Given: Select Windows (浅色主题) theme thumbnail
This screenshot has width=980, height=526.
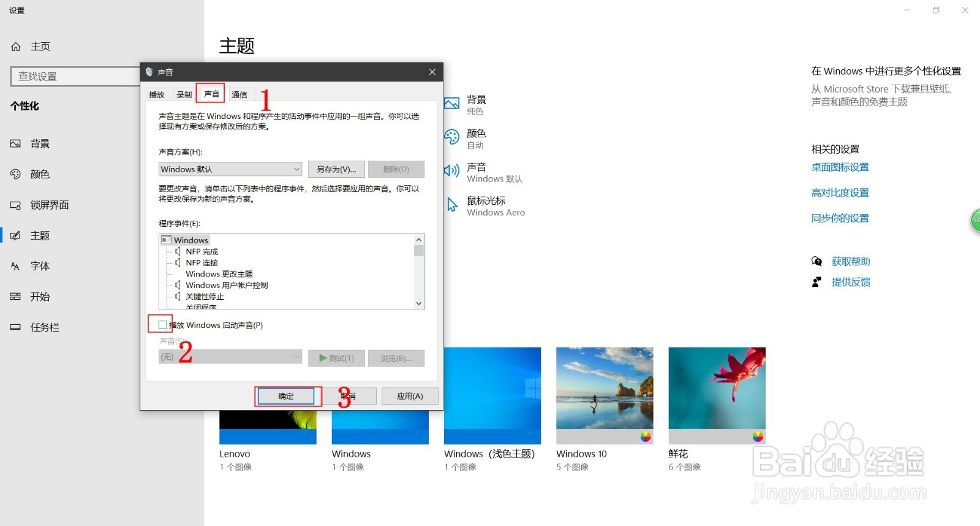Looking at the screenshot, I should point(492,395).
